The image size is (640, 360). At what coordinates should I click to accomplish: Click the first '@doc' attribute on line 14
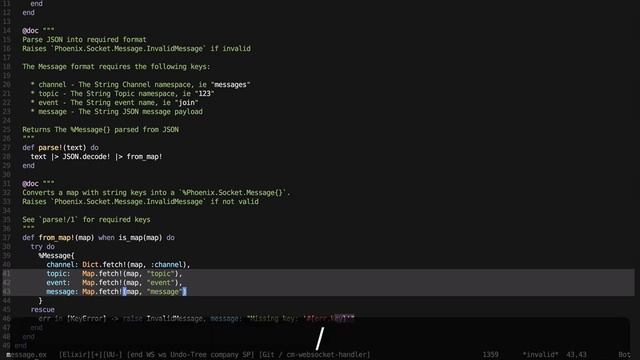[x=31, y=31]
